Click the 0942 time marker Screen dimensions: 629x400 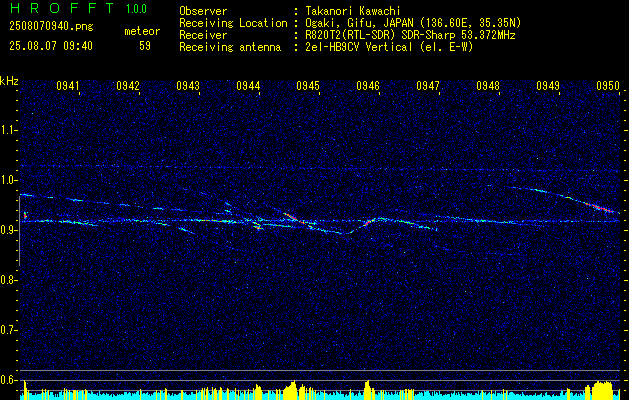[x=128, y=85]
